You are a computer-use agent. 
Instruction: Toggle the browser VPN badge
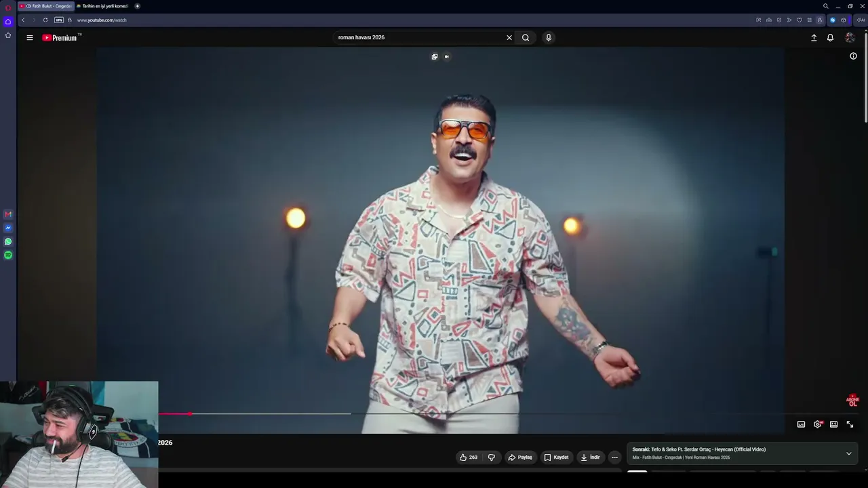(x=59, y=20)
